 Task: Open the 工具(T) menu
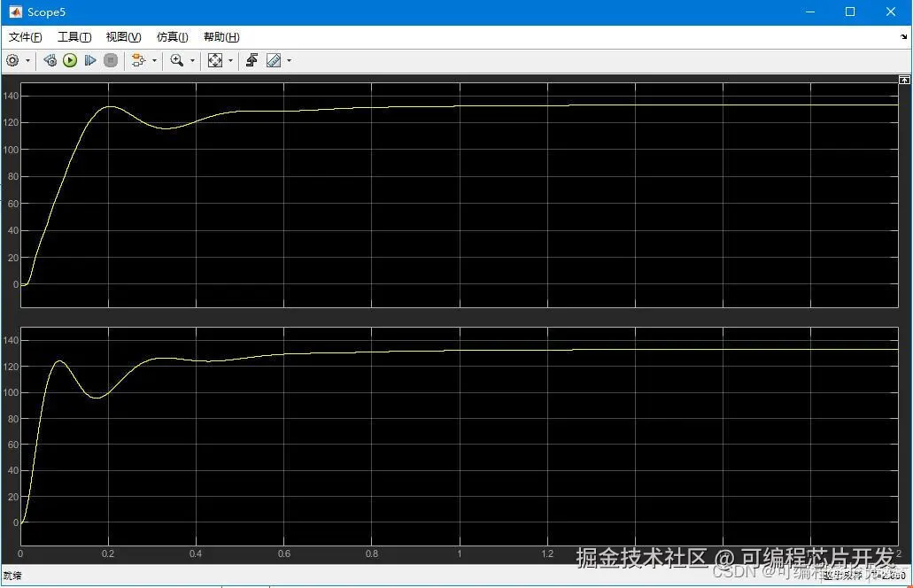pos(74,37)
